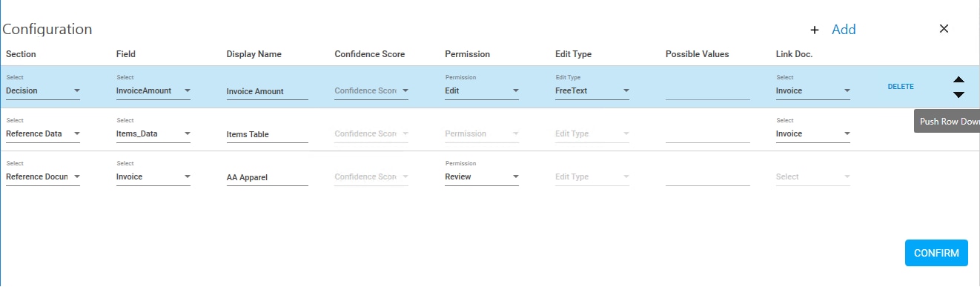Viewport: 980px width, 287px height.
Task: Click the Items Table display name field
Action: pyautogui.click(x=267, y=134)
